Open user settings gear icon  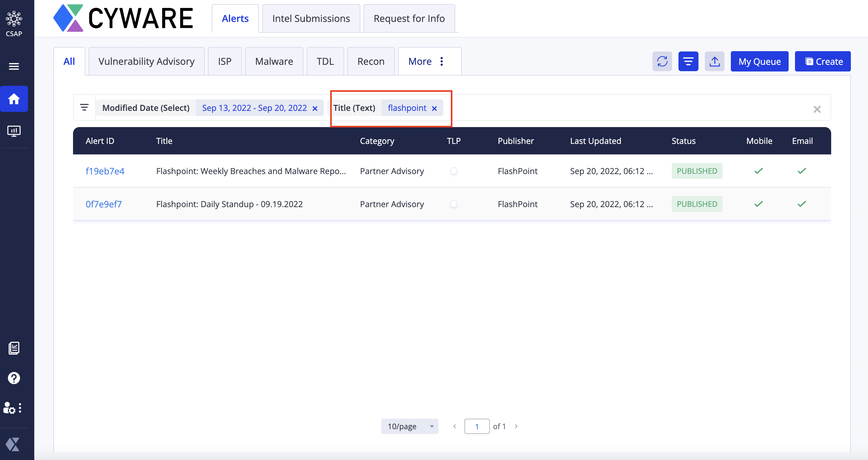[x=10, y=408]
